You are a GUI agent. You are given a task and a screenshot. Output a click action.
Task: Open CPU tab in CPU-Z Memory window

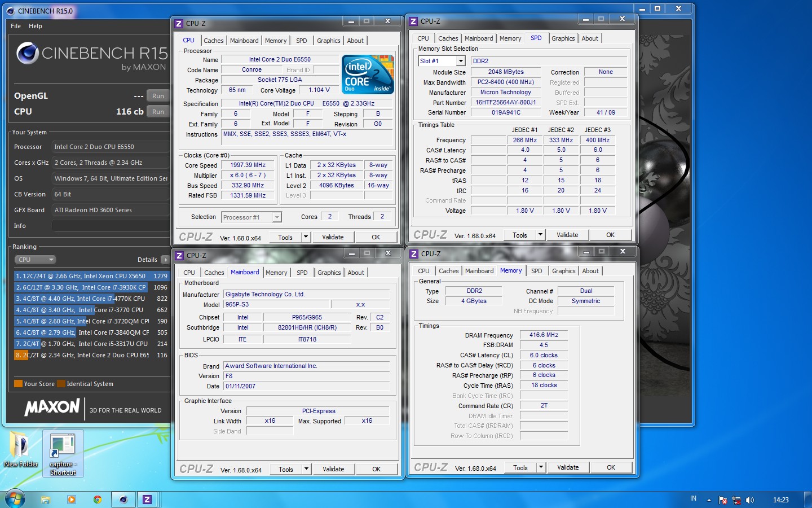423,271
